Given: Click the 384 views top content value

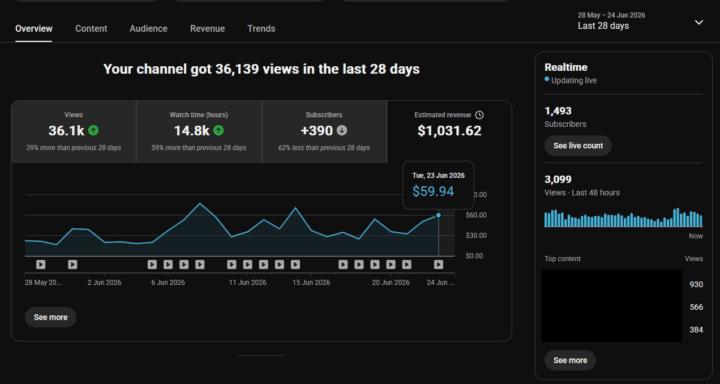Looking at the screenshot, I should coord(696,330).
